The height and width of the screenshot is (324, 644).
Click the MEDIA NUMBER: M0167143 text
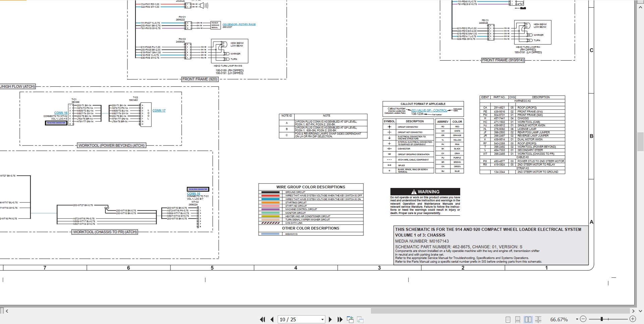pos(422,241)
